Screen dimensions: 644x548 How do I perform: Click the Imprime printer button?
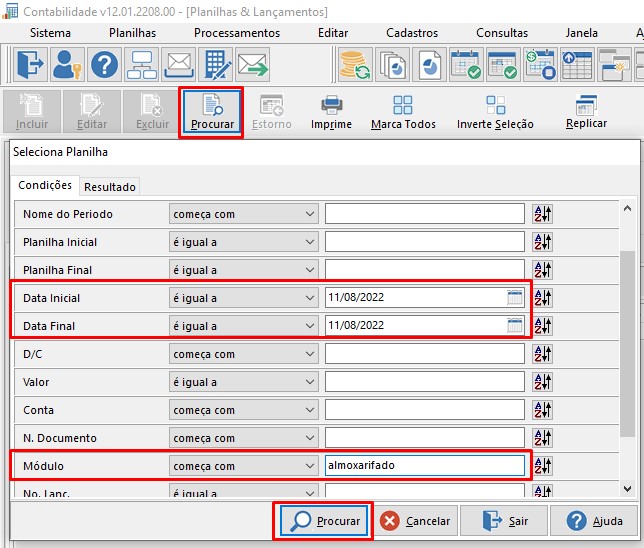(x=331, y=112)
